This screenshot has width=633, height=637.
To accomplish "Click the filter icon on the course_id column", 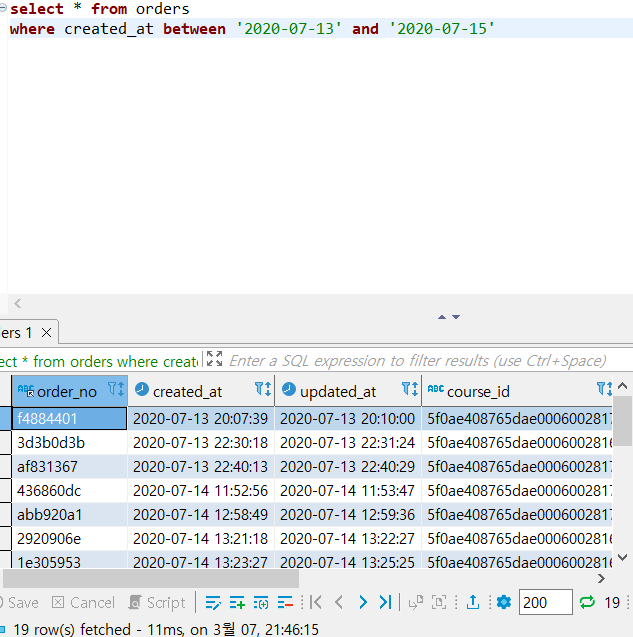I will coord(605,389).
